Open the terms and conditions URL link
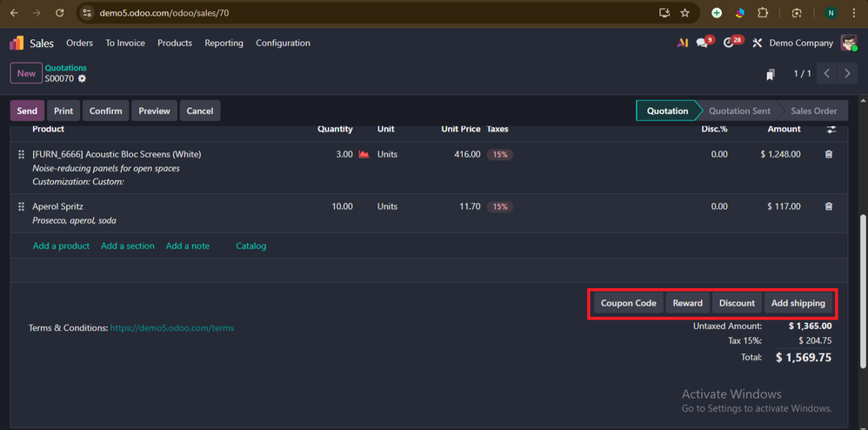 (x=172, y=328)
